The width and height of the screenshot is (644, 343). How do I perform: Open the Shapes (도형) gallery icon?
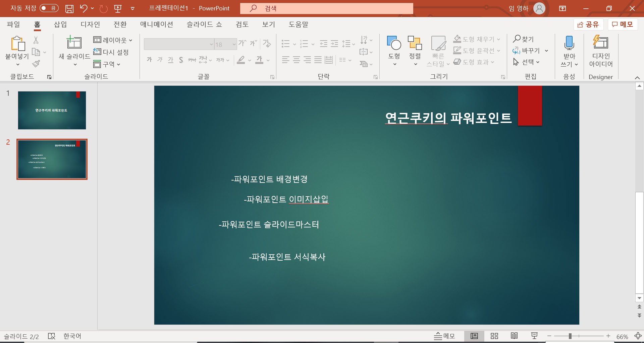[394, 43]
